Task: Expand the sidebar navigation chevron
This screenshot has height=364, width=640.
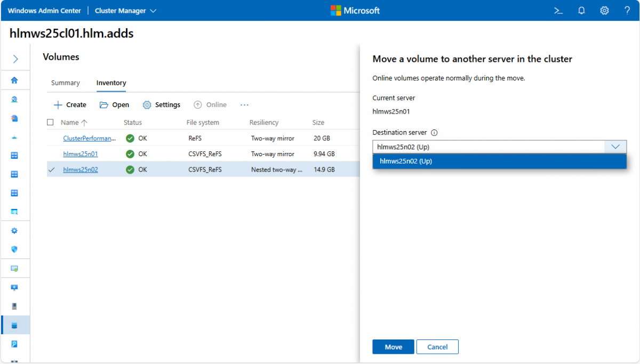Action: click(x=15, y=59)
